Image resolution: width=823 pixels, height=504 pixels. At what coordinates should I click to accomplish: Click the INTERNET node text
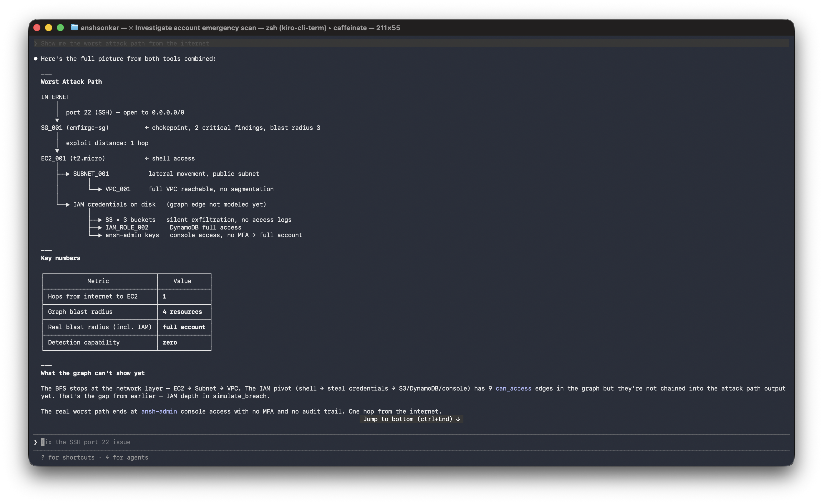click(55, 97)
